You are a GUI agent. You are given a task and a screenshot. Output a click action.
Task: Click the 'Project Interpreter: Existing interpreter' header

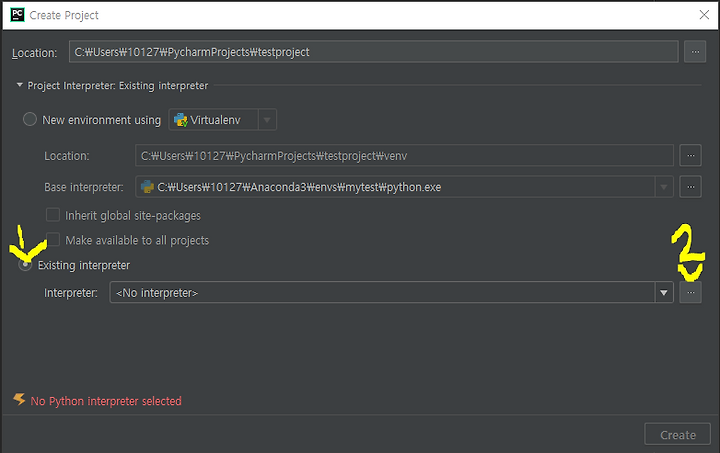(x=118, y=86)
